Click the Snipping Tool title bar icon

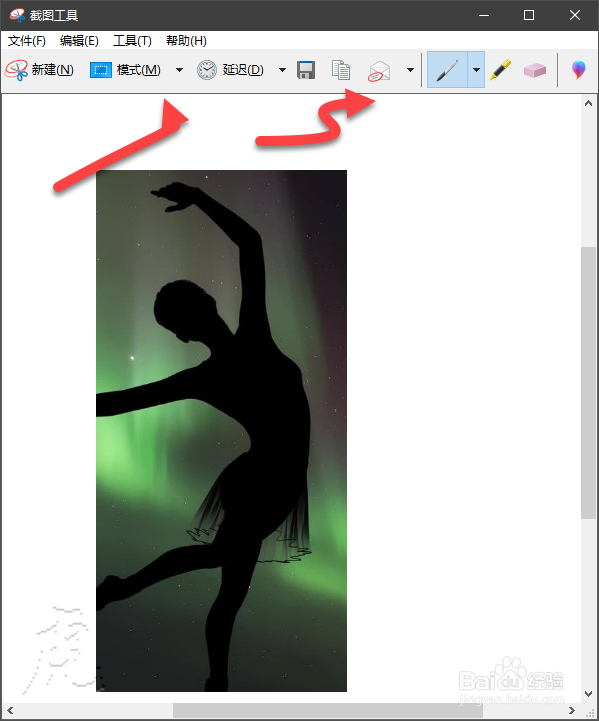(17, 15)
